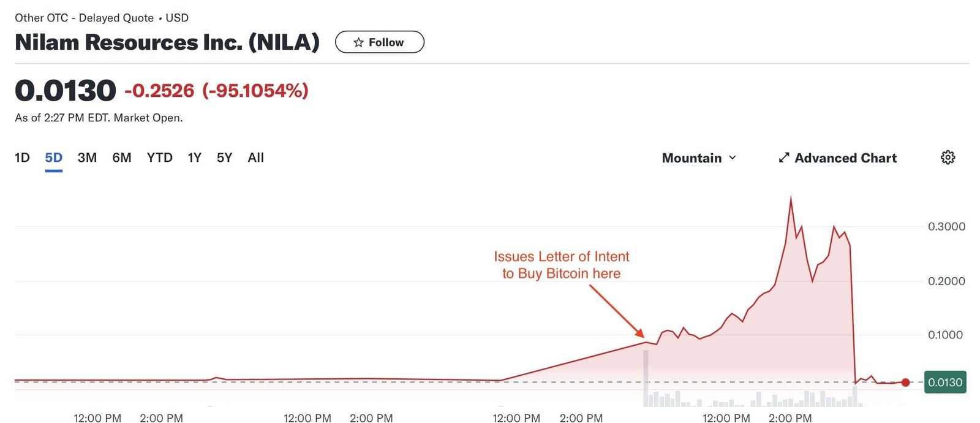Follow Nilam Resources Inc. stock
This screenshot has height=423, width=980.
(x=379, y=42)
